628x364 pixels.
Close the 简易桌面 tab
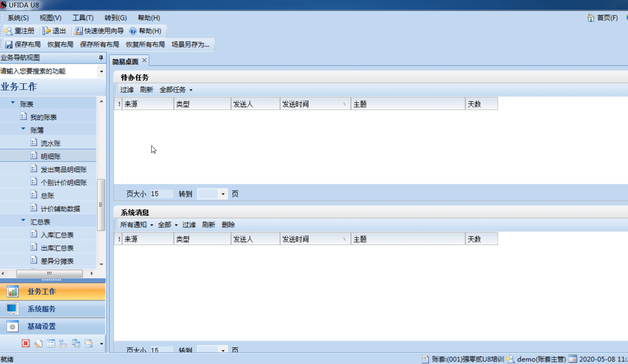click(x=144, y=61)
